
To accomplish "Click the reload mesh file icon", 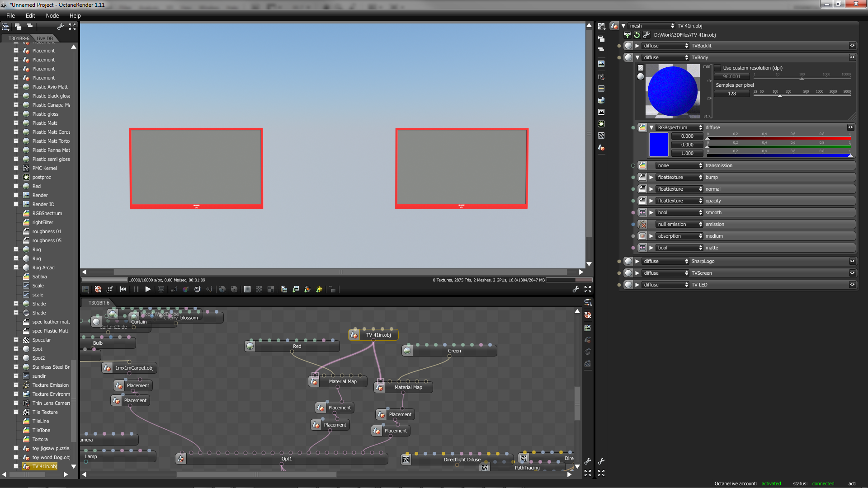I will coord(637,35).
